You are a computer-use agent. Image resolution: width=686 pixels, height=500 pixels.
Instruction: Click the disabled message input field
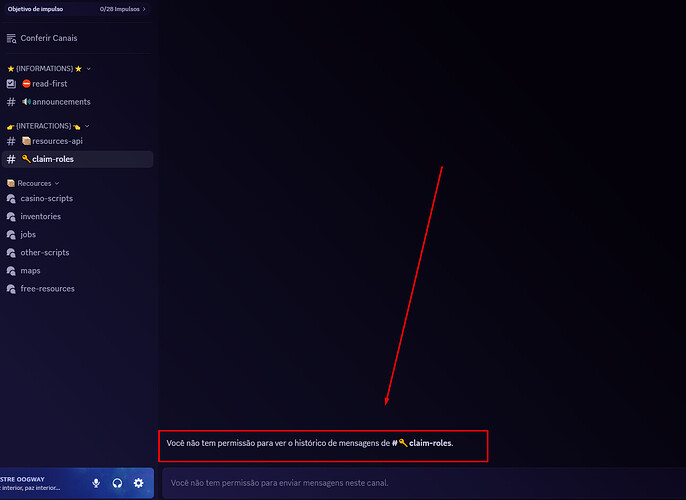(424, 483)
